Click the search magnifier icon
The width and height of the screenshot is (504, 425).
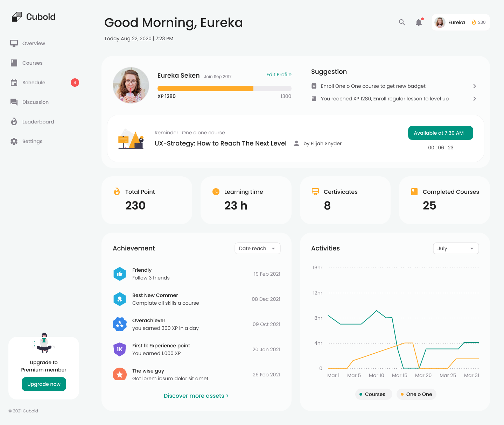tap(402, 22)
